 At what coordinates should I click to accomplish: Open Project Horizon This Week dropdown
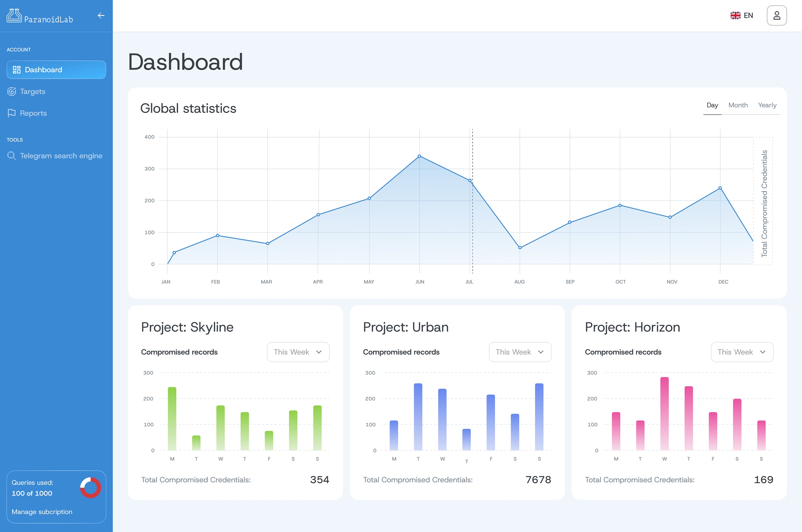click(742, 352)
